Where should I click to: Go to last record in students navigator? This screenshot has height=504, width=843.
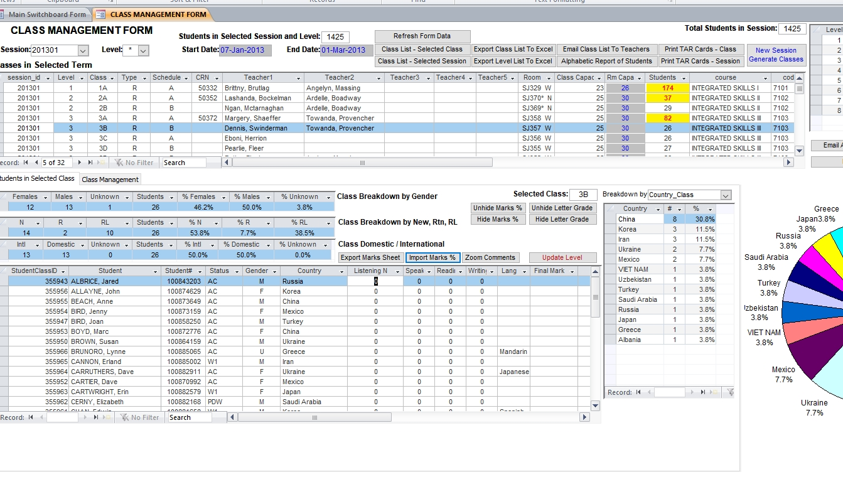click(96, 417)
